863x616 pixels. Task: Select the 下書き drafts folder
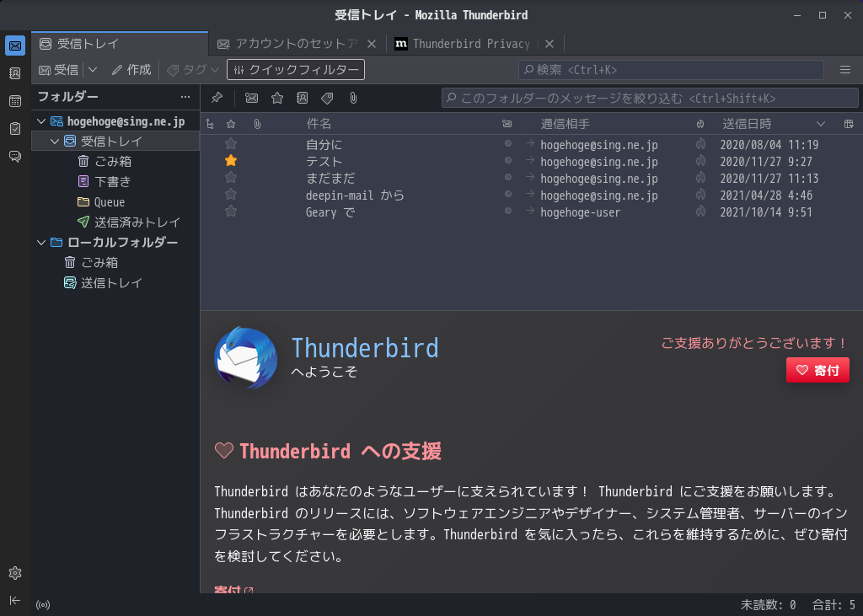coord(115,182)
